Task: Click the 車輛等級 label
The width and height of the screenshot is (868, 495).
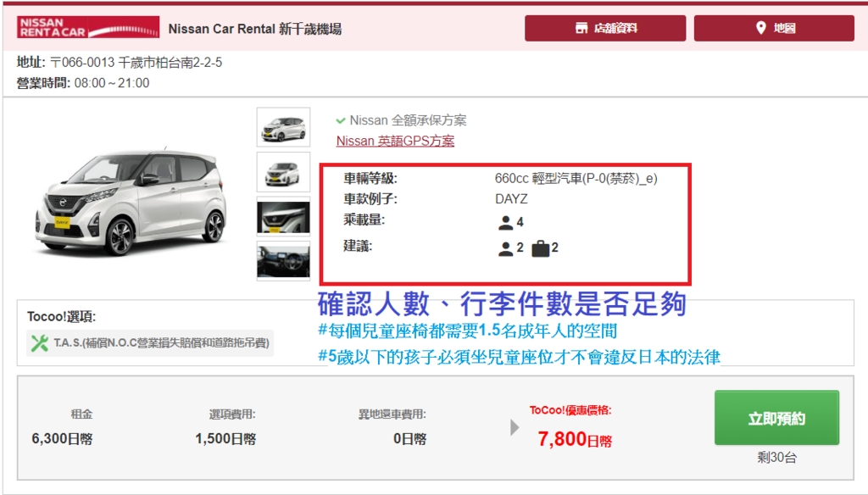Action: pyautogui.click(x=370, y=179)
